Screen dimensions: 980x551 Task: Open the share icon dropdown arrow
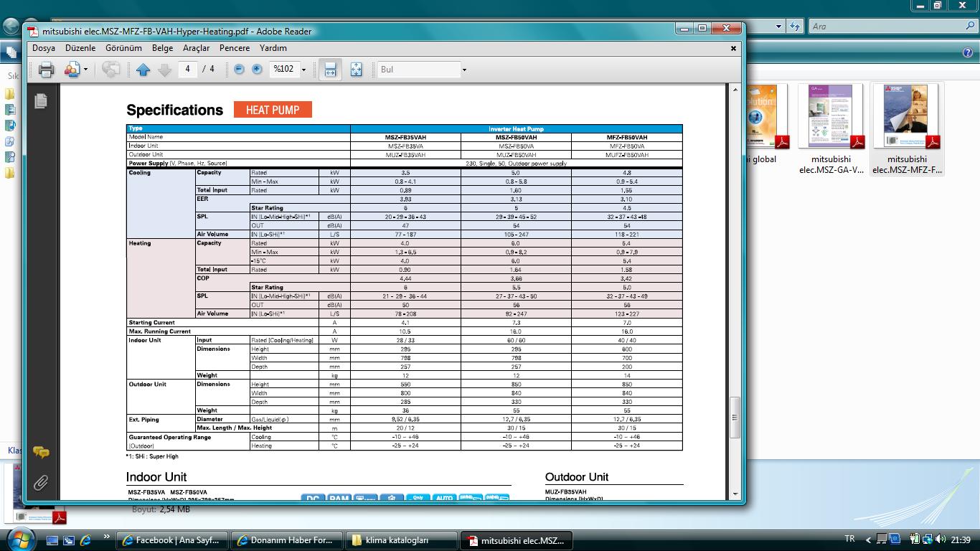[x=85, y=70]
